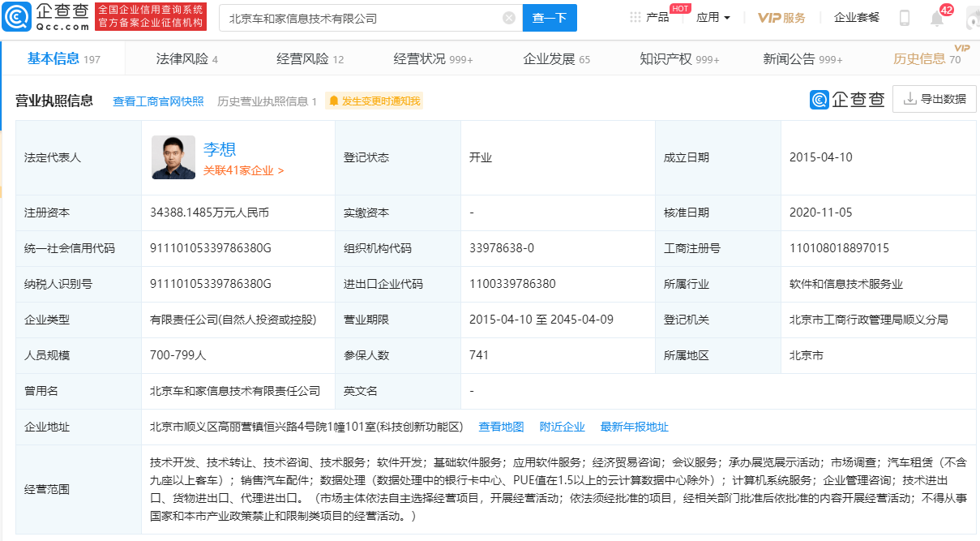The image size is (980, 541).
Task: Switch to 知识产权 tab
Action: point(679,58)
